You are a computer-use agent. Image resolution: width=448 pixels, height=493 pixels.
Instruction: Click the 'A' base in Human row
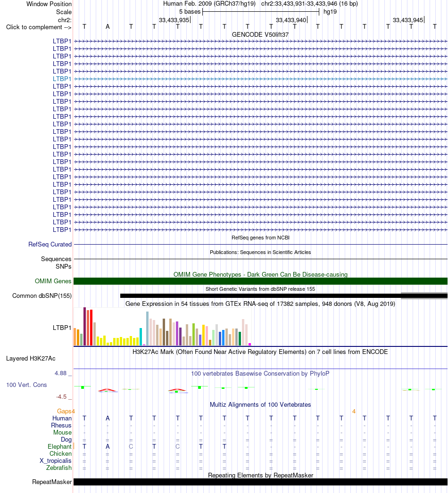click(108, 418)
